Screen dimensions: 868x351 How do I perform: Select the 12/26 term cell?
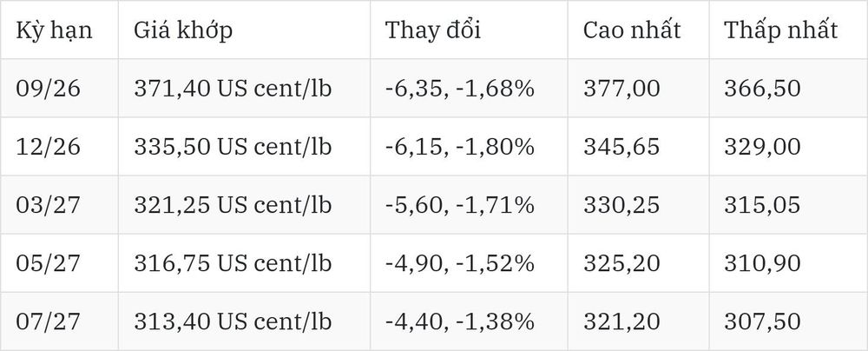point(59,146)
